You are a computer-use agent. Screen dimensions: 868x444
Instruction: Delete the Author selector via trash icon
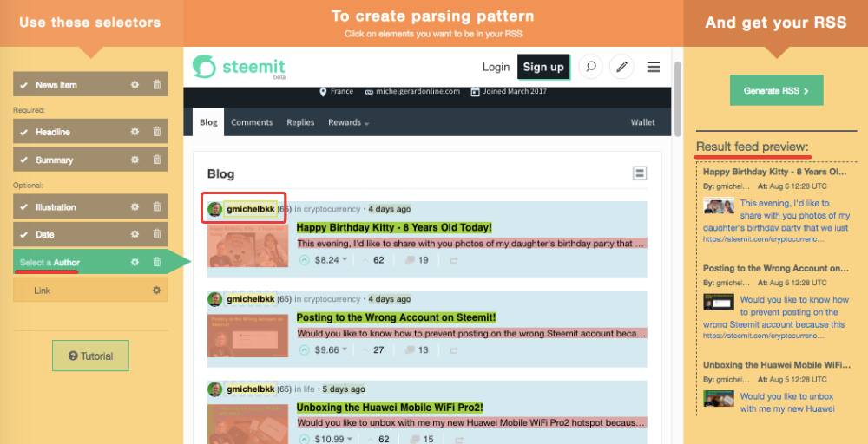156,262
